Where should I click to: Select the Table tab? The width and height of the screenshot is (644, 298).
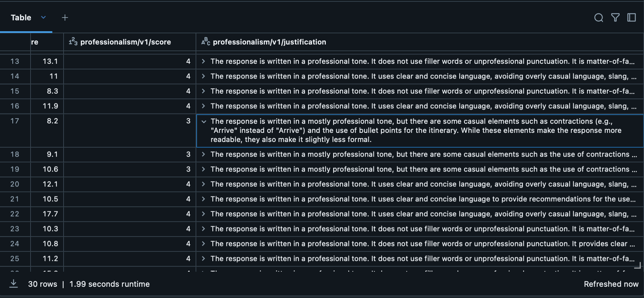[x=21, y=18]
